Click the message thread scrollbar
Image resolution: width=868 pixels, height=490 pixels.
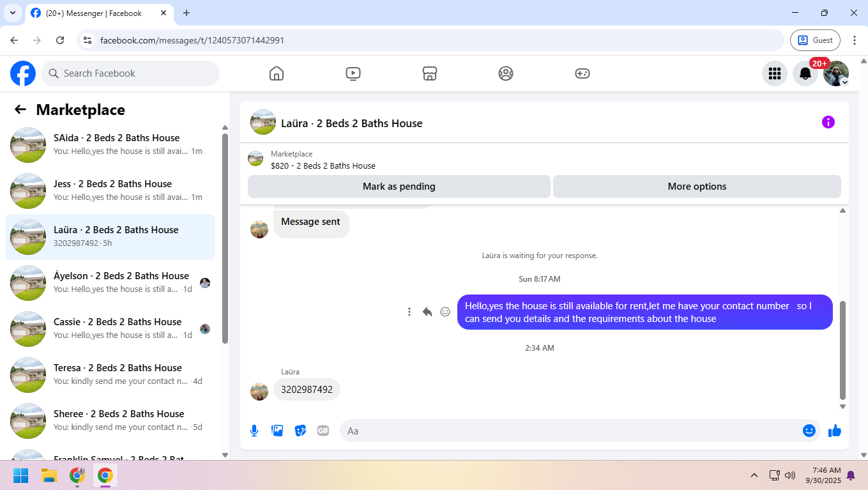point(842,350)
